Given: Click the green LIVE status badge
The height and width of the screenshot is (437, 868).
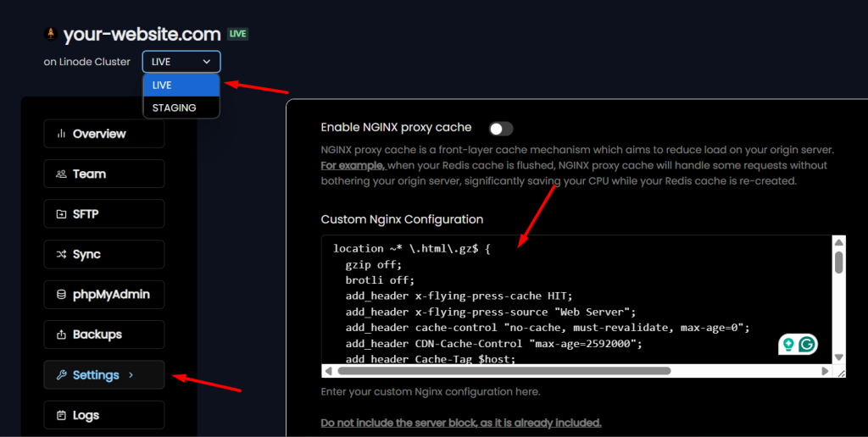Looking at the screenshot, I should pos(238,34).
